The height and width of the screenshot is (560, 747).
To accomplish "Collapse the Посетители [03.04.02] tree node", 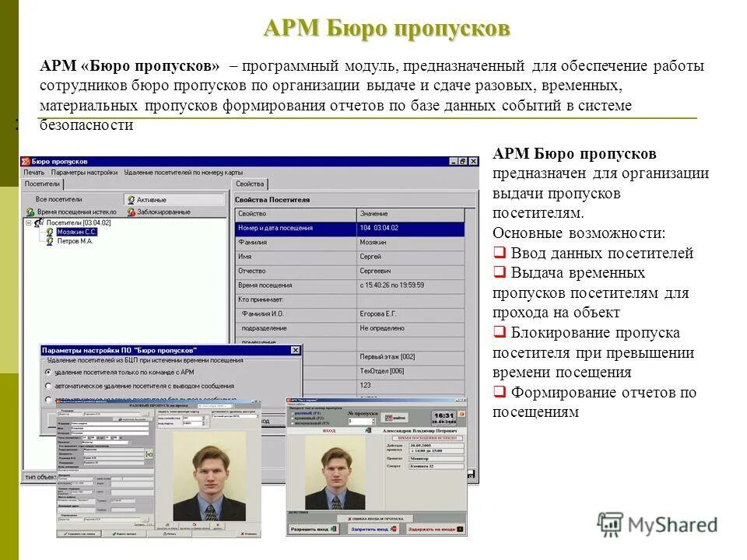I will coord(28,222).
